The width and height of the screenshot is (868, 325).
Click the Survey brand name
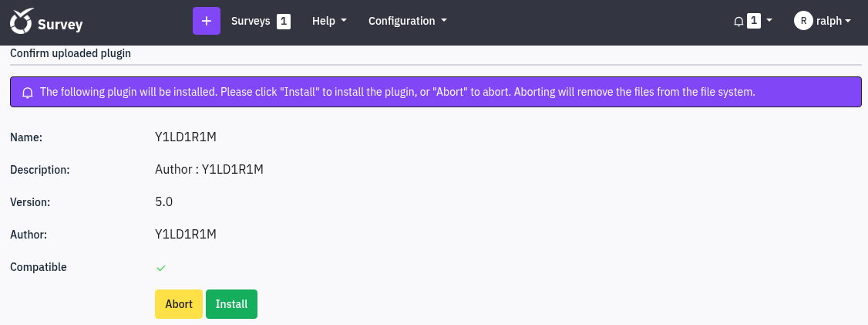(x=60, y=24)
